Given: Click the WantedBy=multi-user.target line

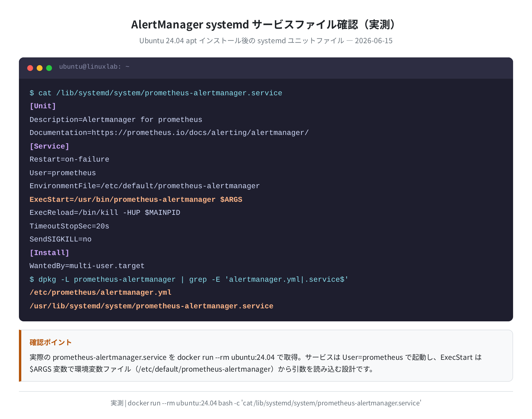Looking at the screenshot, I should 87,266.
